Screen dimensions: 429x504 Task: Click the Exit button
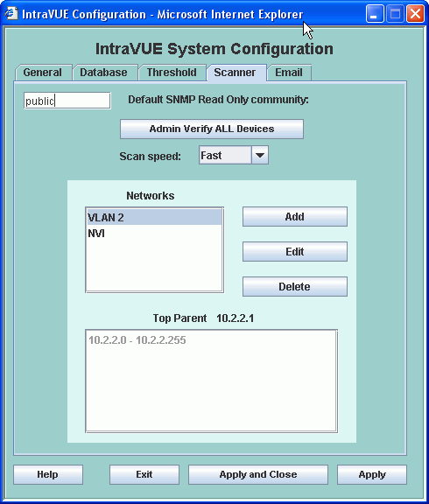[144, 474]
